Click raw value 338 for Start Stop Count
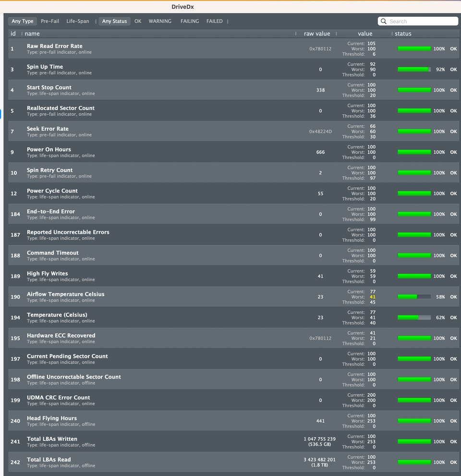The width and height of the screenshot is (461, 476). [x=320, y=90]
